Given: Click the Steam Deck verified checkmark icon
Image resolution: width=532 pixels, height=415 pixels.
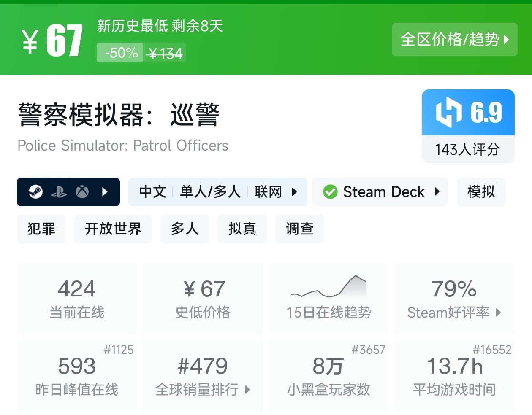Looking at the screenshot, I should click(x=330, y=192).
